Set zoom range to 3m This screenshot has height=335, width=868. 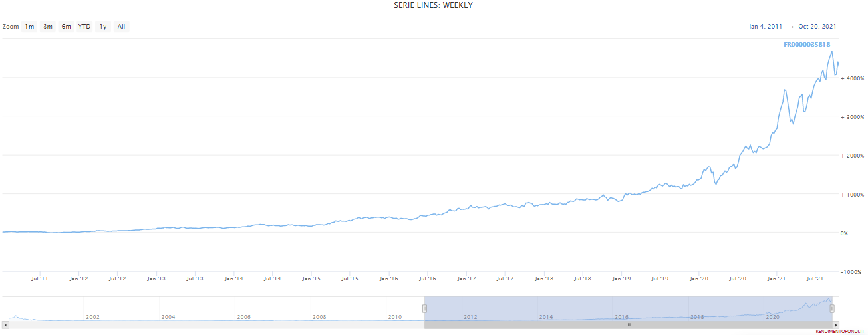tap(48, 27)
